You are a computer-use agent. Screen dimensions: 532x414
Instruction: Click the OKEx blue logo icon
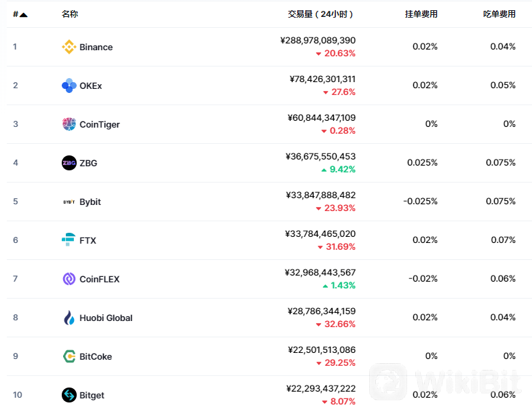click(69, 86)
